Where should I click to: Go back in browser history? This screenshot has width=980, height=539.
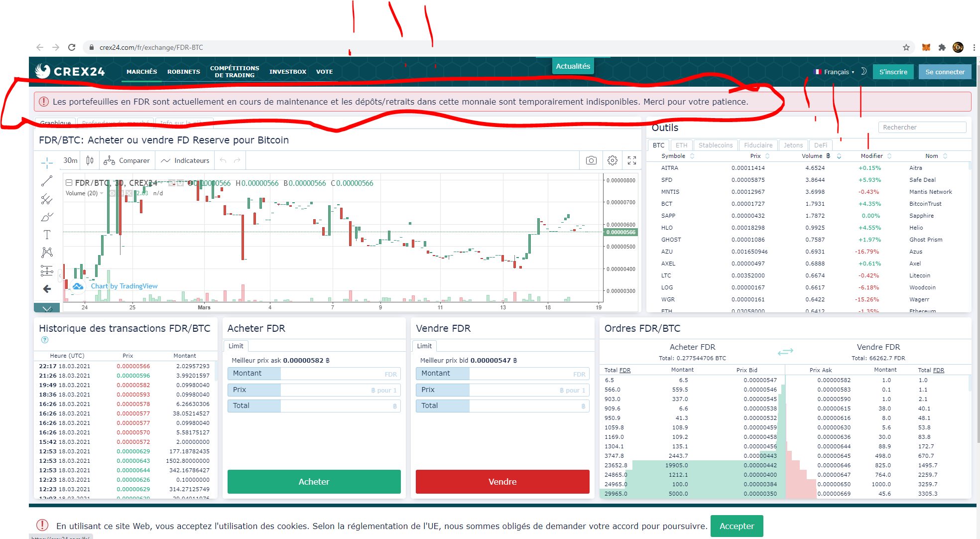(x=40, y=47)
